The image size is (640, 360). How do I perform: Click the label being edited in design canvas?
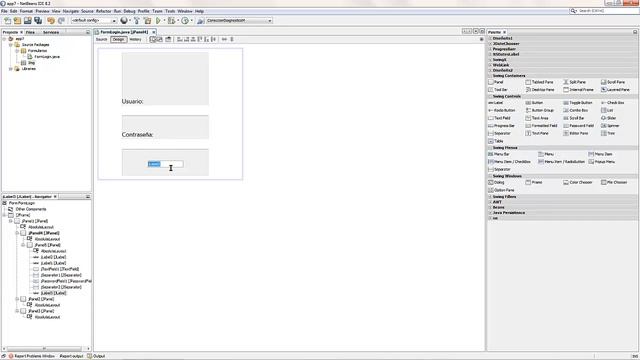(x=165, y=164)
